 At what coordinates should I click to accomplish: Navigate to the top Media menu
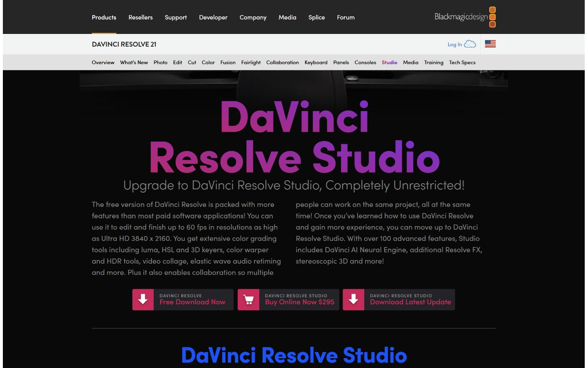(x=287, y=17)
